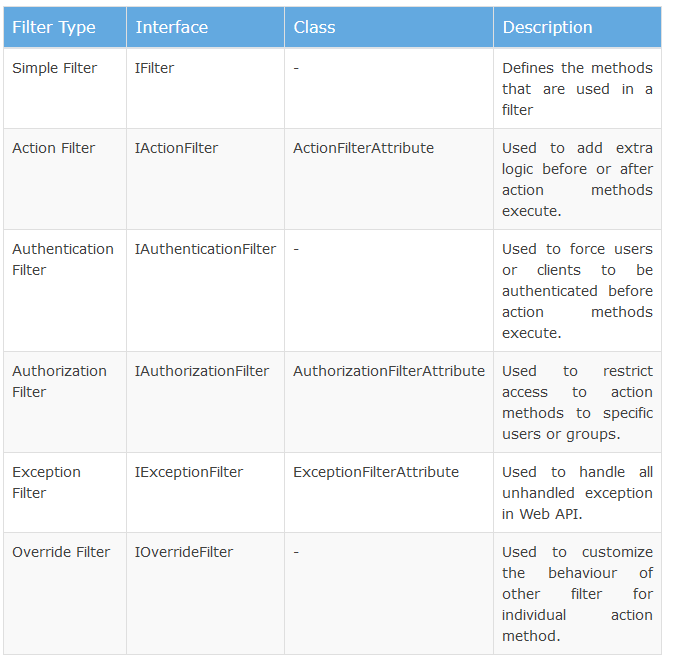The image size is (673, 661).
Task: Click the ExceptionFilterAttribute class name
Action: (x=376, y=472)
